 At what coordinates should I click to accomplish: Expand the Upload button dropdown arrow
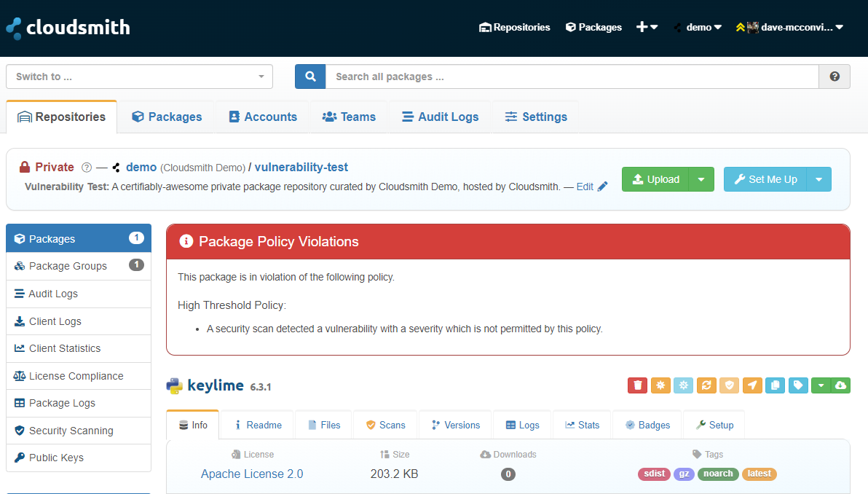tap(701, 179)
